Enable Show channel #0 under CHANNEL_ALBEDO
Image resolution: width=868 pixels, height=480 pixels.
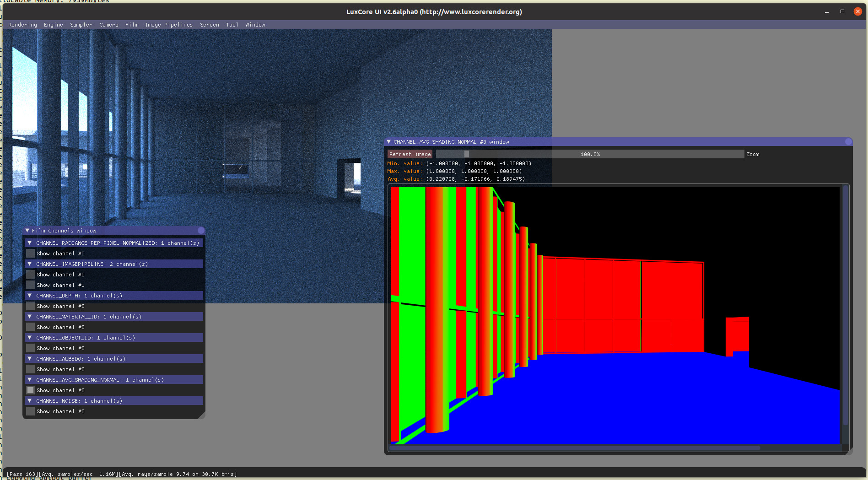click(x=30, y=369)
